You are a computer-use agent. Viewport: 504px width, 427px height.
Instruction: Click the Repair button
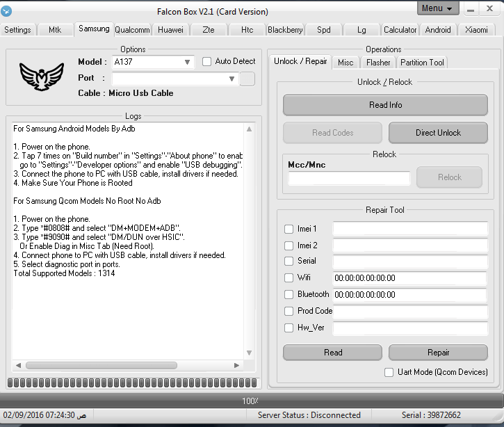438,353
